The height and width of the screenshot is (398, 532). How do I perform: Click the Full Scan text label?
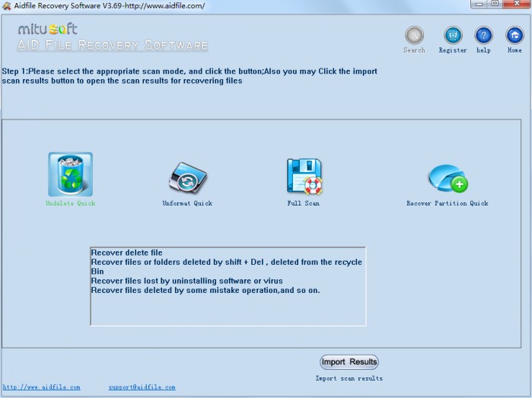click(x=304, y=204)
